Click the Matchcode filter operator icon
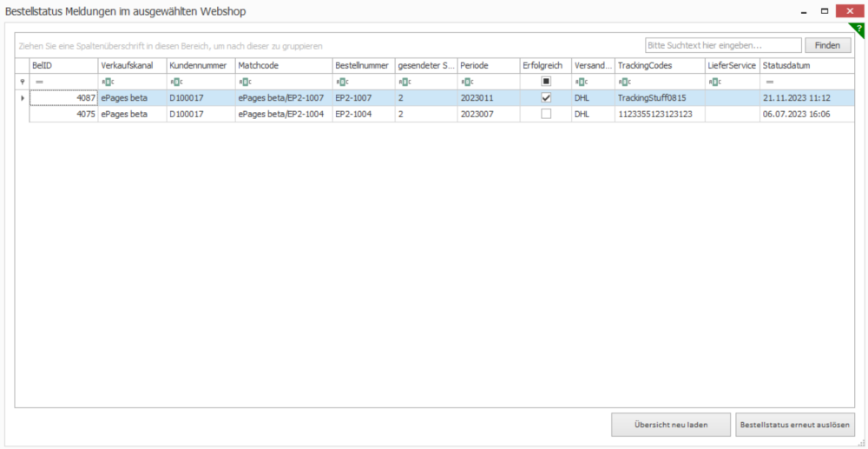 pos(245,82)
